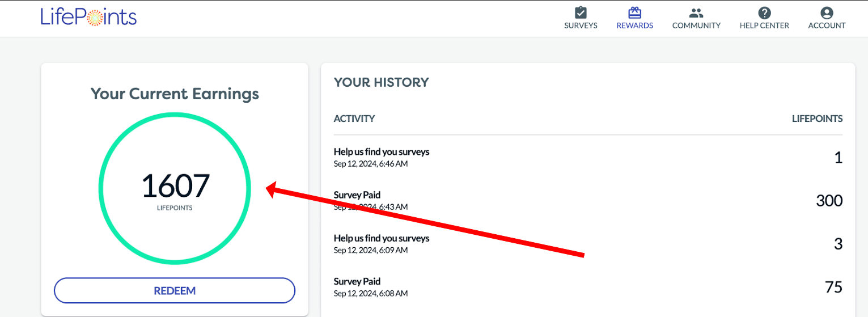Select the Survey Paid 6:08 AM entry
This screenshot has width=868, height=317.
pos(588,286)
